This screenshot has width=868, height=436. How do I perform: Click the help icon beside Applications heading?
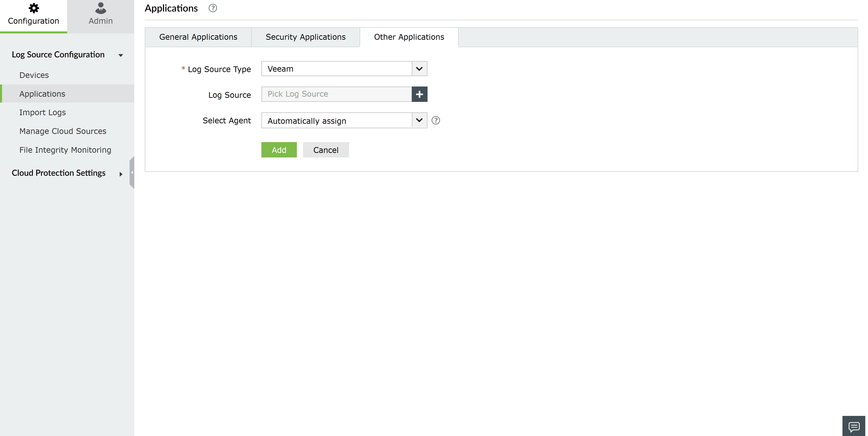[x=213, y=8]
